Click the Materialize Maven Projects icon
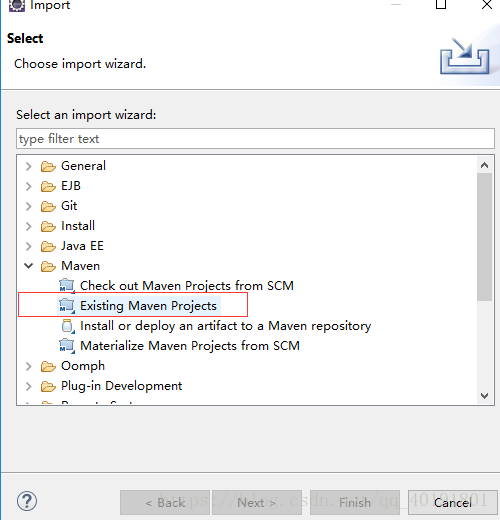This screenshot has height=520, width=500. coord(67,346)
